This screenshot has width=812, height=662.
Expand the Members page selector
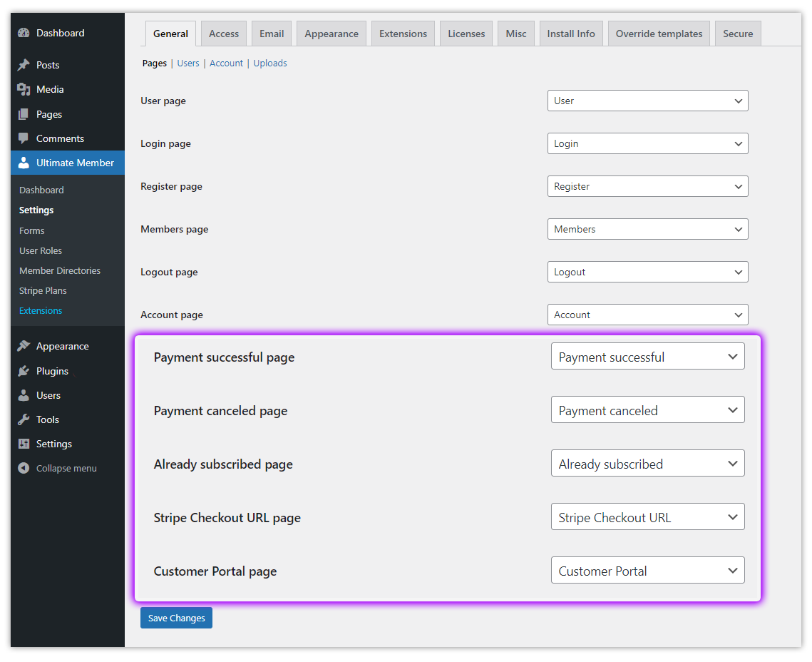click(647, 229)
